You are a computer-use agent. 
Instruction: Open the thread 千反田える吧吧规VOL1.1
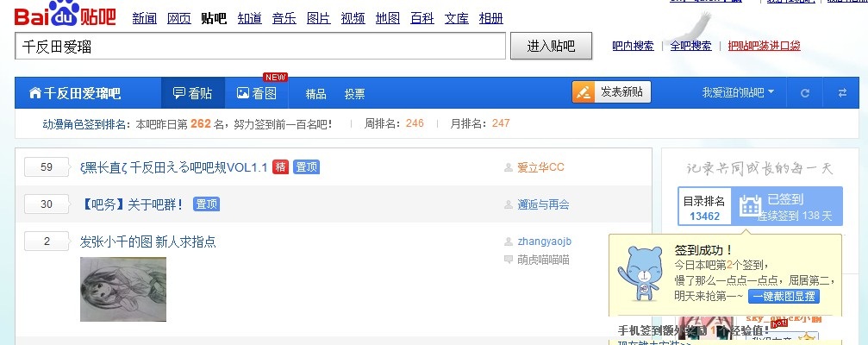(174, 167)
